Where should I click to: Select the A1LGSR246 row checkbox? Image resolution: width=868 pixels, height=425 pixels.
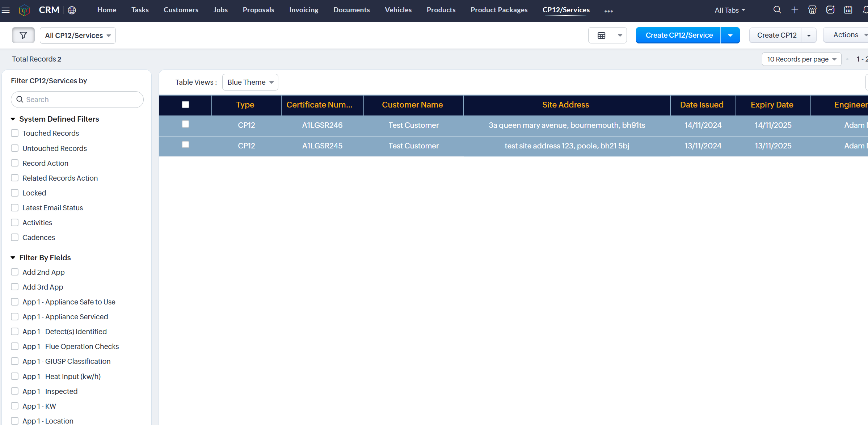[x=185, y=124]
